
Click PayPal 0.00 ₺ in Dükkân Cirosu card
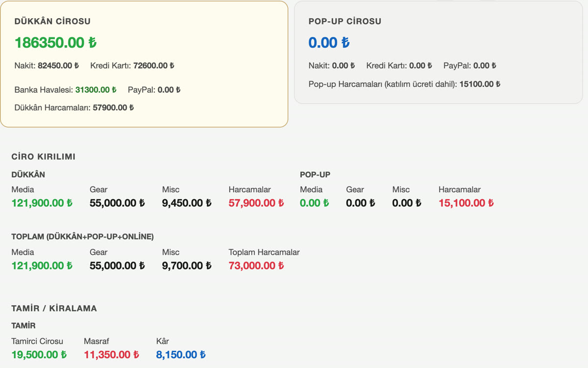tap(154, 90)
